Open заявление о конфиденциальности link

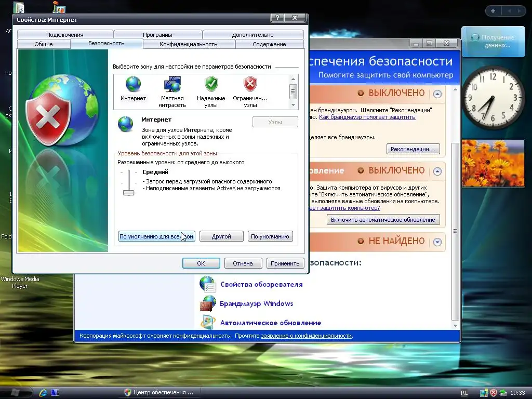[306, 336]
